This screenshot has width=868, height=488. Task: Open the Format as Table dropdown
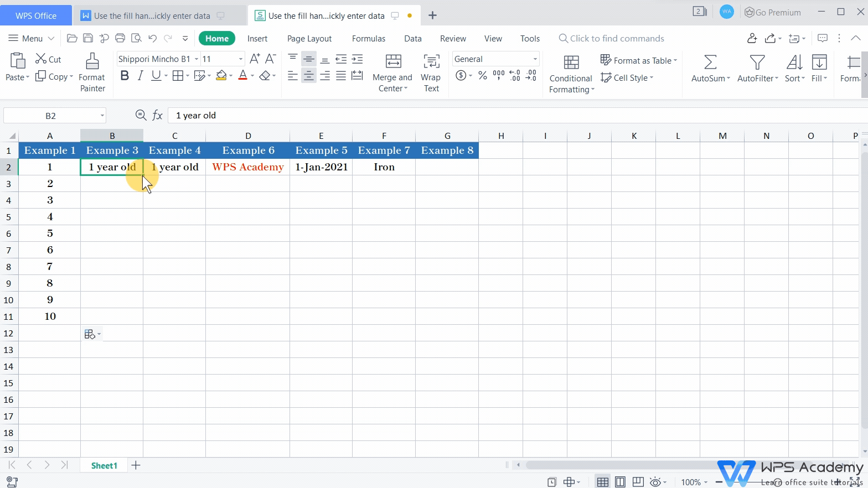(639, 60)
